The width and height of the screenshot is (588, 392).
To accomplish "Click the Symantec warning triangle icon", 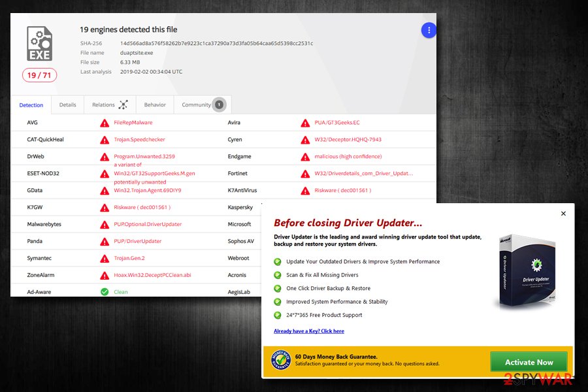I will tap(105, 259).
